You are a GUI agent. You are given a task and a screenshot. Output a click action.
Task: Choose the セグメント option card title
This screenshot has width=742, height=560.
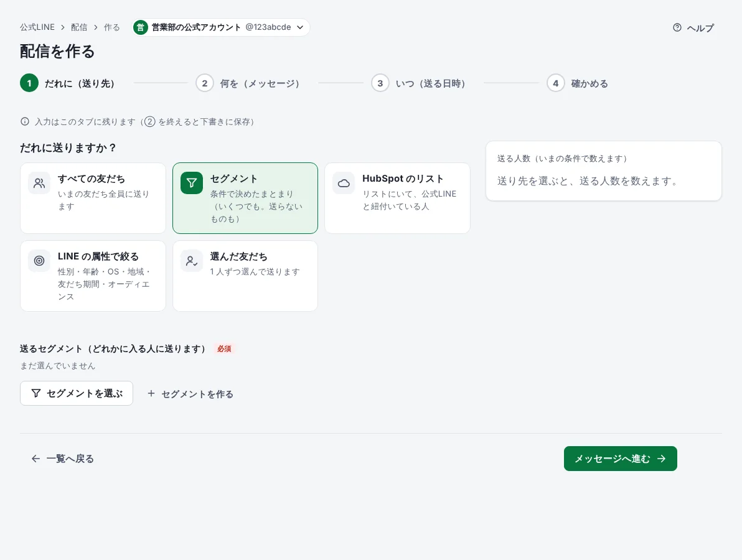point(233,179)
